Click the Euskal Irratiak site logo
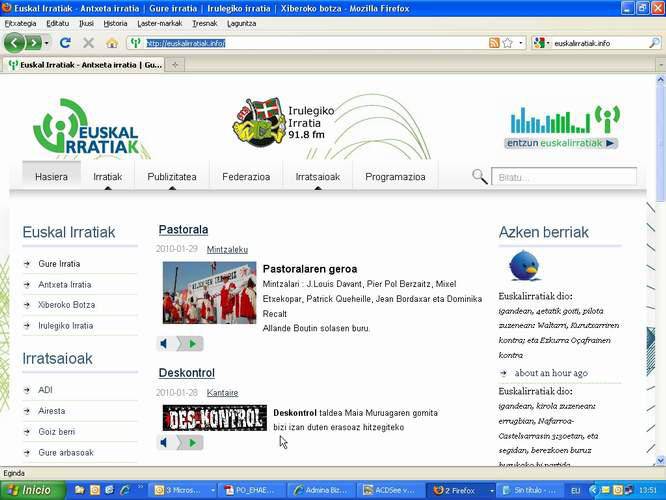The width and height of the screenshot is (666, 500). (87, 127)
